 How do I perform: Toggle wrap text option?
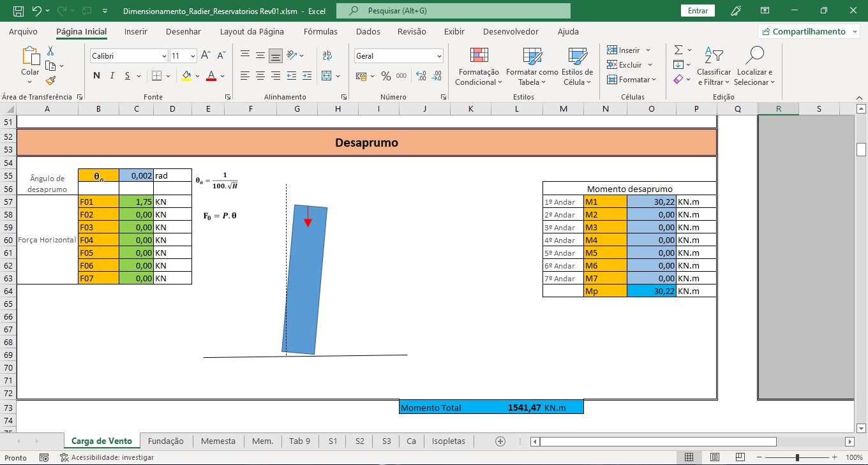pyautogui.click(x=327, y=56)
